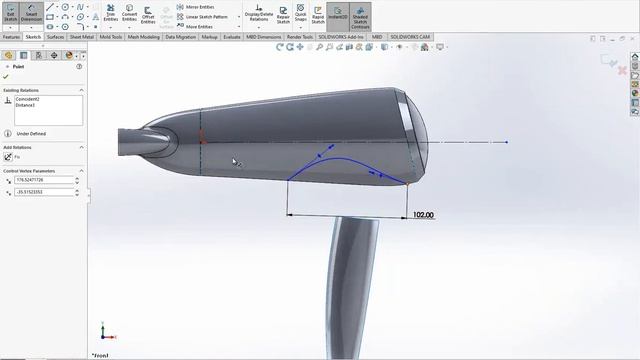The width and height of the screenshot is (640, 360).
Task: Click the 102.00 dimension value
Action: pos(423,215)
